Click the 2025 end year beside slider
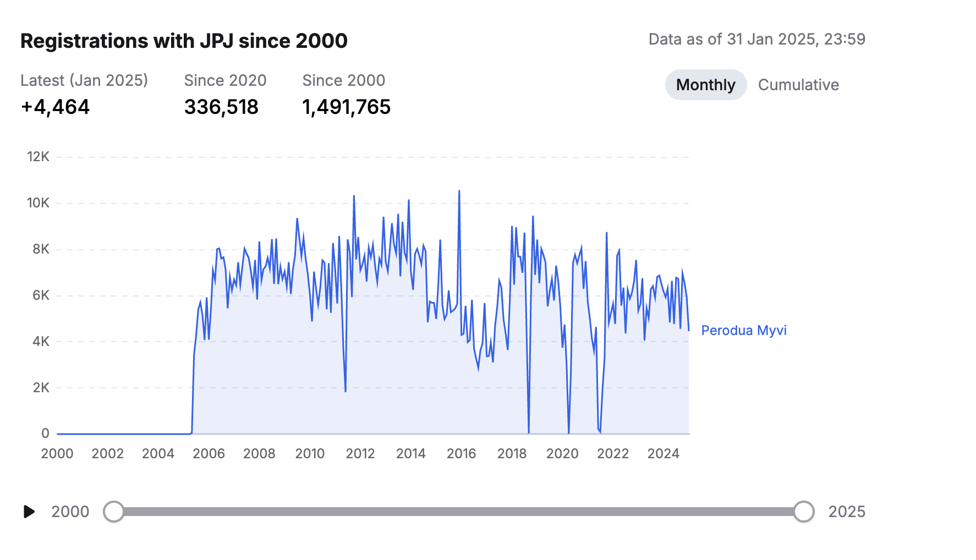Image resolution: width=976 pixels, height=560 pixels. [x=847, y=512]
